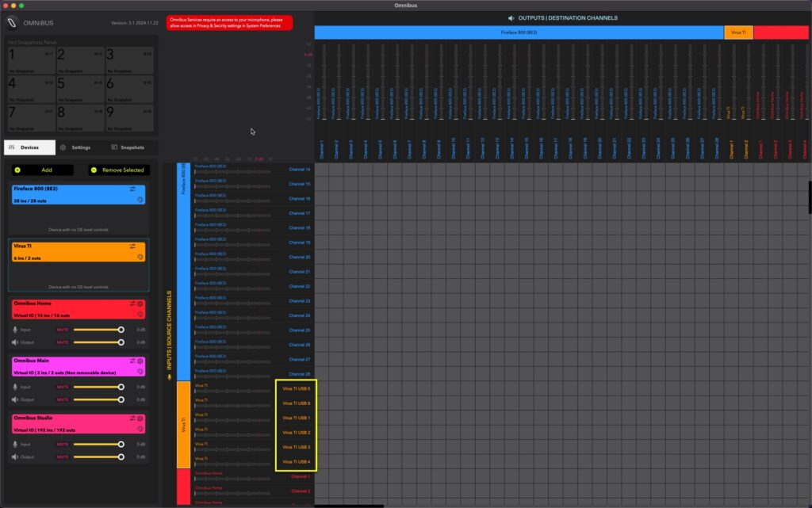Screen dimensions: 812x508
Task: Click the microphone icon on Omnibus Studio input row
Action: click(16, 443)
